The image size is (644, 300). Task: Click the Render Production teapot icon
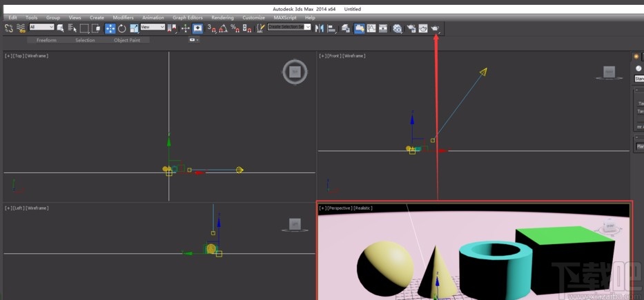[x=435, y=28]
